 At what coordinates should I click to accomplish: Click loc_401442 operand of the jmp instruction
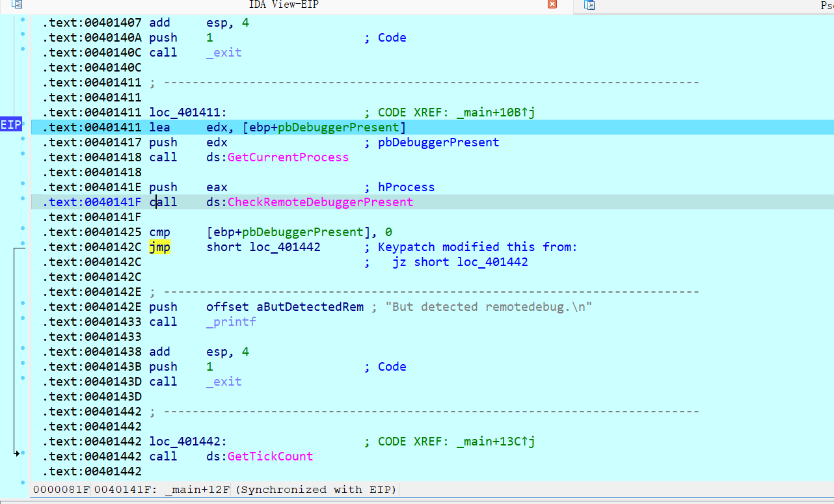coord(285,247)
